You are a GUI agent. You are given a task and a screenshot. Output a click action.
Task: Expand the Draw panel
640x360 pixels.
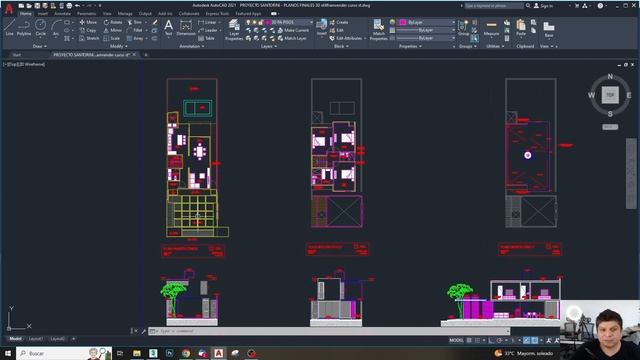pos(40,47)
